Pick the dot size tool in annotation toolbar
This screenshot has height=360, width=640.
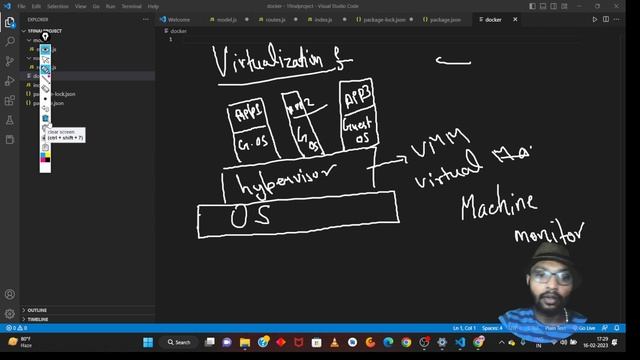(45, 98)
